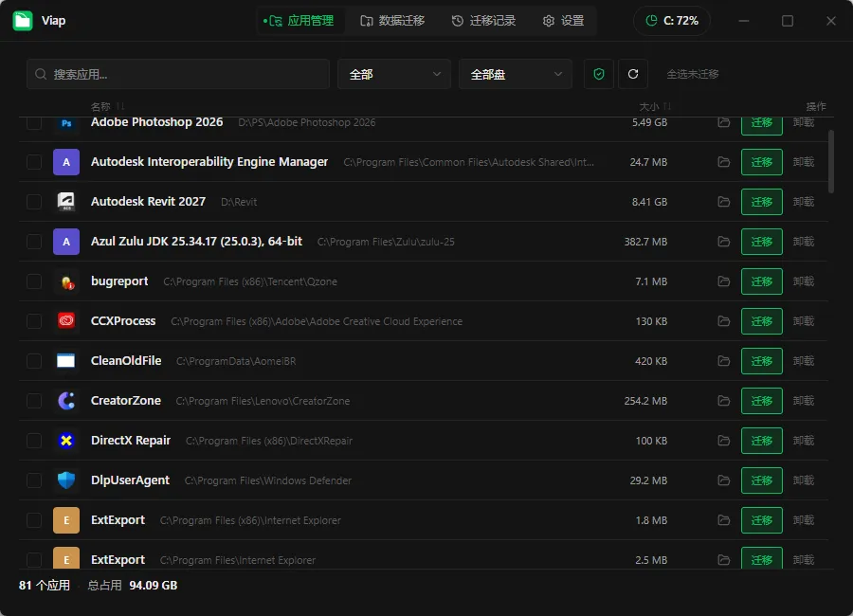Image resolution: width=853 pixels, height=616 pixels.
Task: Click the DirectX Repair yellow X icon
Action: pos(66,441)
